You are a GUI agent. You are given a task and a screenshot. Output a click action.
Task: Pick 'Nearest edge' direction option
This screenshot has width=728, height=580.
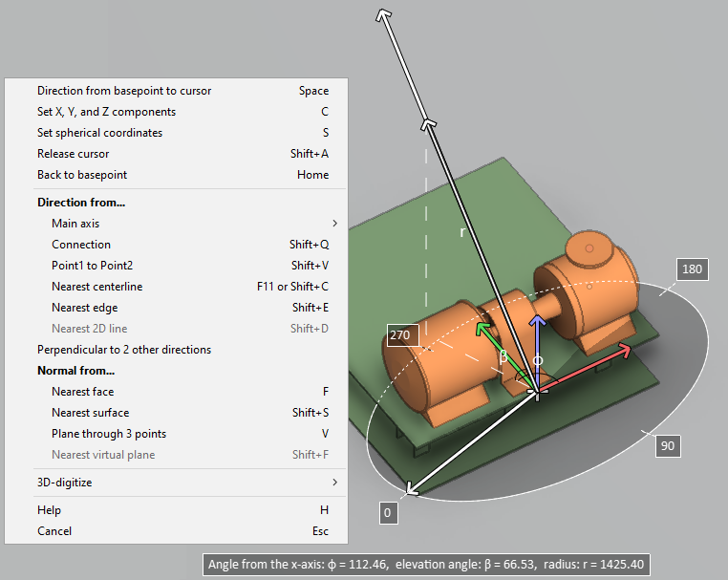click(84, 308)
